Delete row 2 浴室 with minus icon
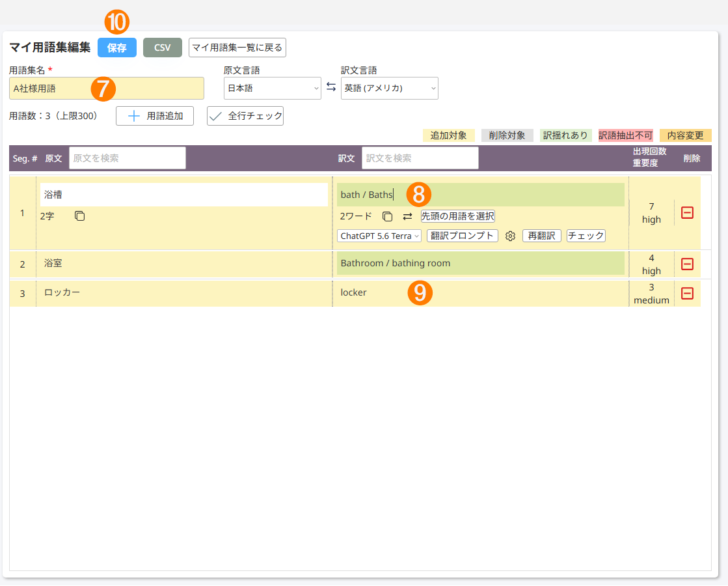 (687, 264)
